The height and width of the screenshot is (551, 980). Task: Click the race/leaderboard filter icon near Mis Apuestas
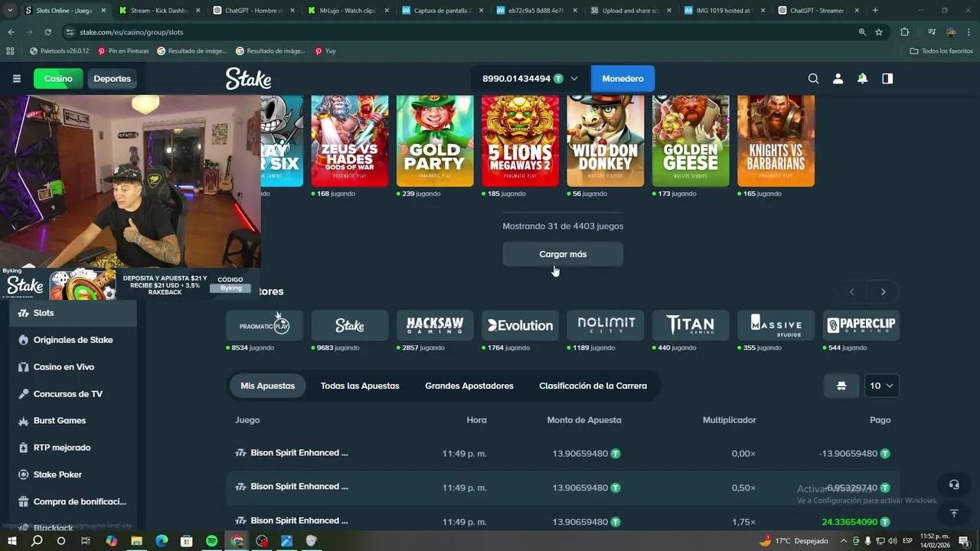841,386
